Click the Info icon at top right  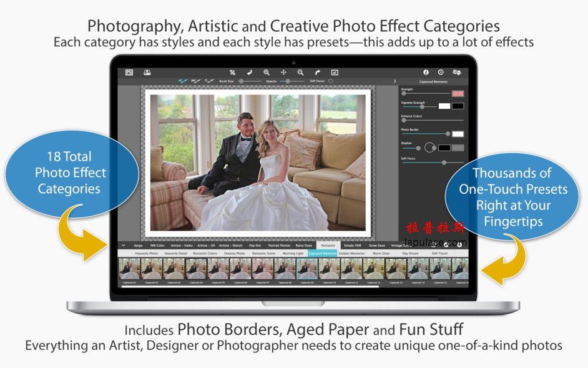[x=427, y=72]
